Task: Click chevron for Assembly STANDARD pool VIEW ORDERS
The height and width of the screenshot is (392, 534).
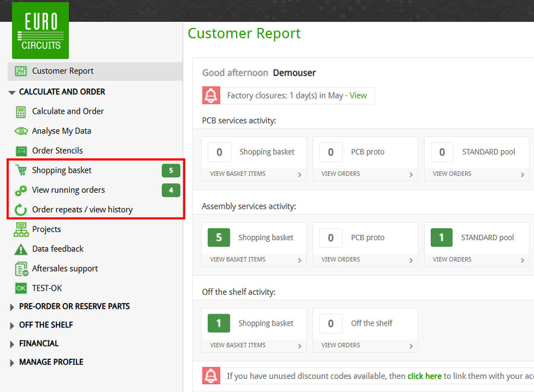Action: 522,260
